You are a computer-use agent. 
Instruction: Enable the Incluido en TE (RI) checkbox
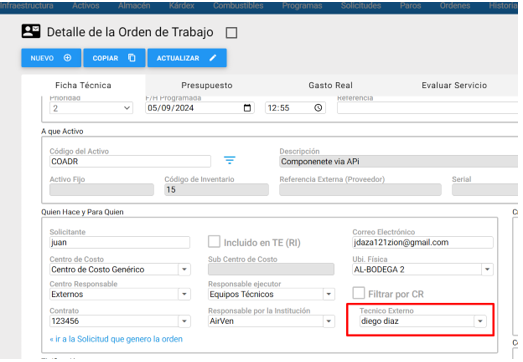214,242
